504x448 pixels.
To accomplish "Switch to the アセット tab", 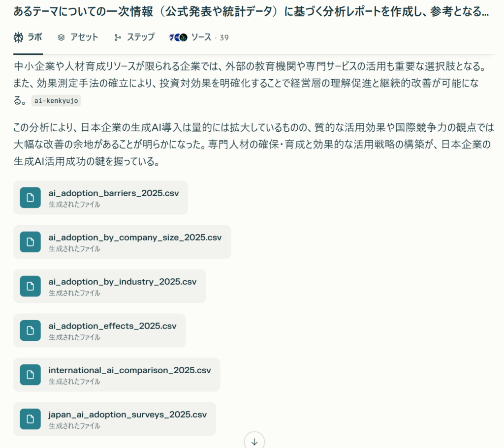I will pyautogui.click(x=78, y=37).
